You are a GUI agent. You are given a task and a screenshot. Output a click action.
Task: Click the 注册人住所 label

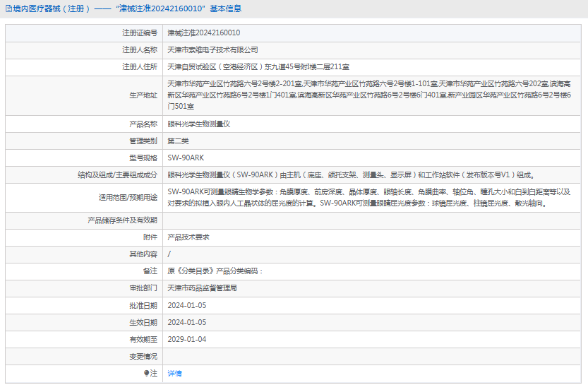click(x=140, y=67)
